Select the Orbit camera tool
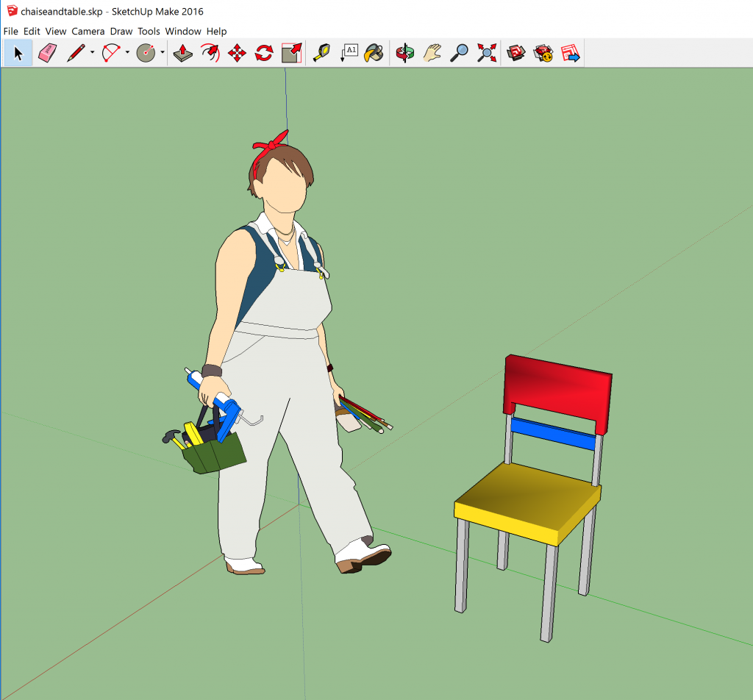The width and height of the screenshot is (753, 700). pyautogui.click(x=404, y=53)
